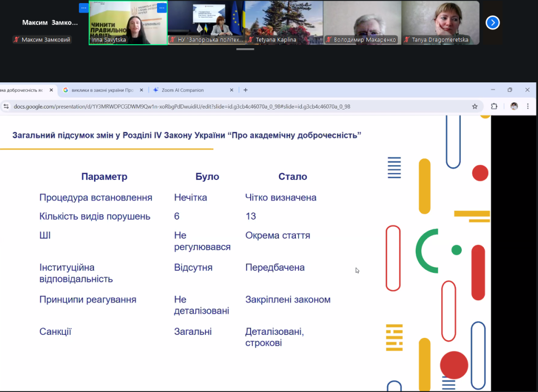Open the Chrome three-dot menu
538x392 pixels.
[527, 107]
